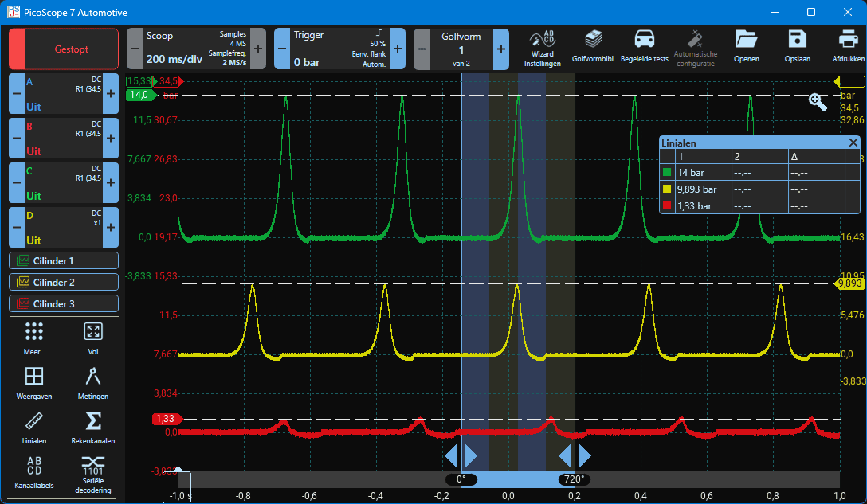Image resolution: width=867 pixels, height=504 pixels.
Task: Open Channel A settings panel
Action: click(64, 94)
